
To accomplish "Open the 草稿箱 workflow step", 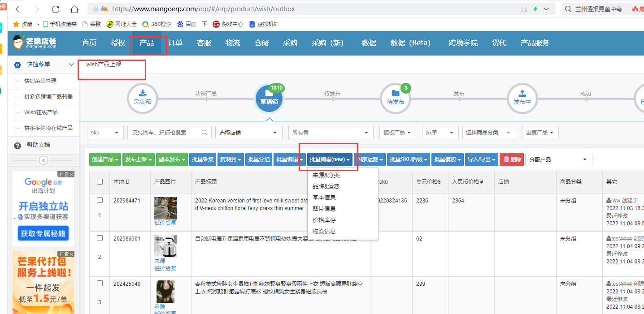I will (269, 98).
